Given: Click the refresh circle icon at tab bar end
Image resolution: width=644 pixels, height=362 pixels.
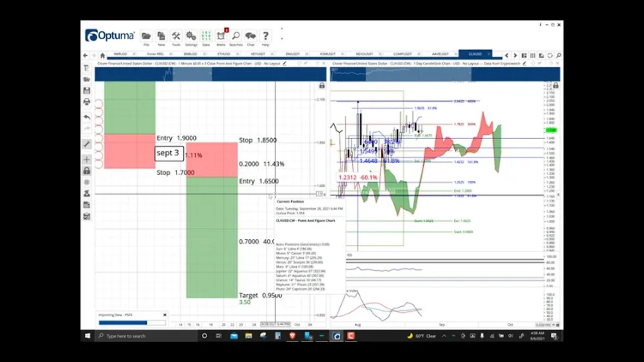Looking at the screenshot, I should [x=550, y=55].
